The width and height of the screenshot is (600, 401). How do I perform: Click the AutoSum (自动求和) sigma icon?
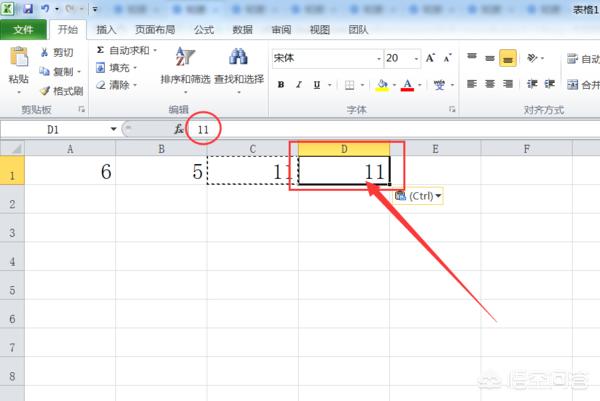point(100,50)
